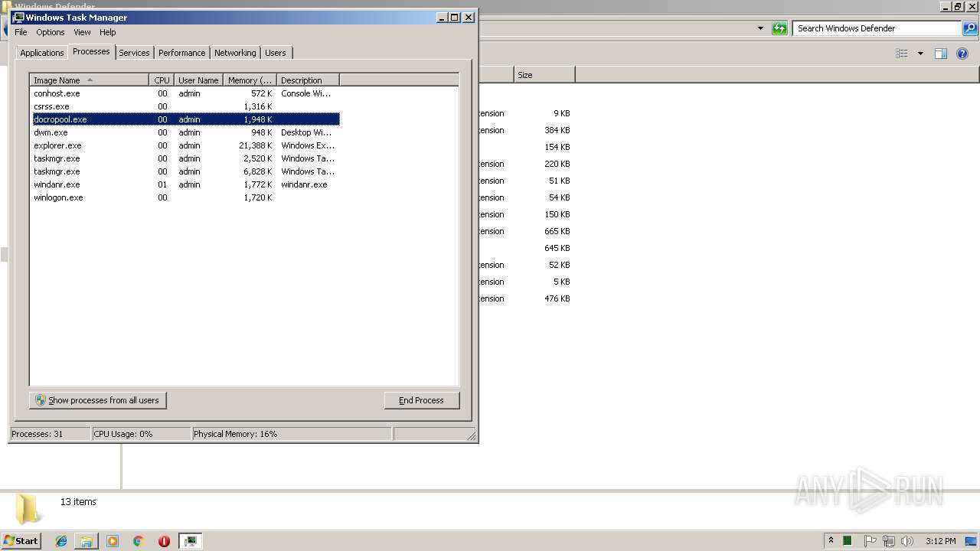The height and width of the screenshot is (551, 980).
Task: Open Internet Explorer from the taskbar
Action: 61,541
